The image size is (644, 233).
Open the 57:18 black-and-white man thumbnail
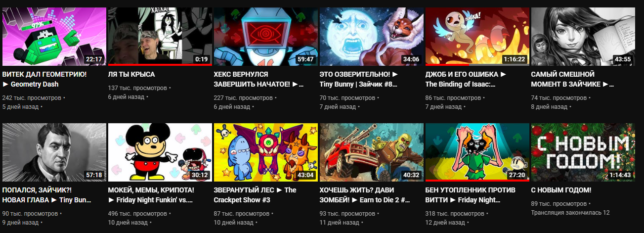[54, 152]
